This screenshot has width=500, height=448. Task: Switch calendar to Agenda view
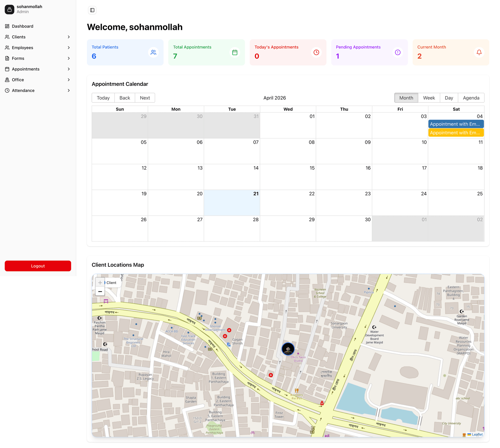point(471,98)
